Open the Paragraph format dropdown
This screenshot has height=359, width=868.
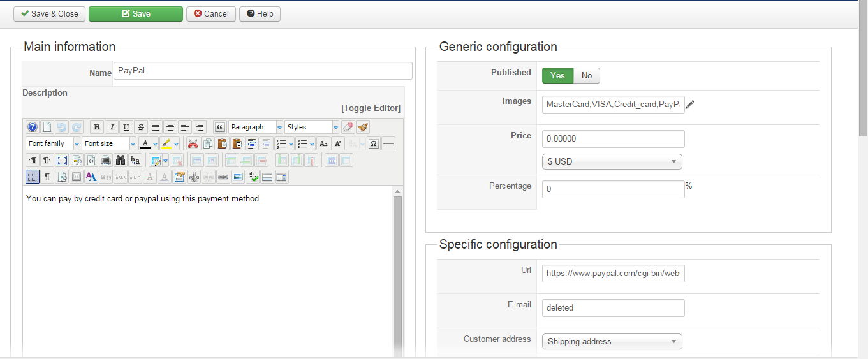(255, 127)
